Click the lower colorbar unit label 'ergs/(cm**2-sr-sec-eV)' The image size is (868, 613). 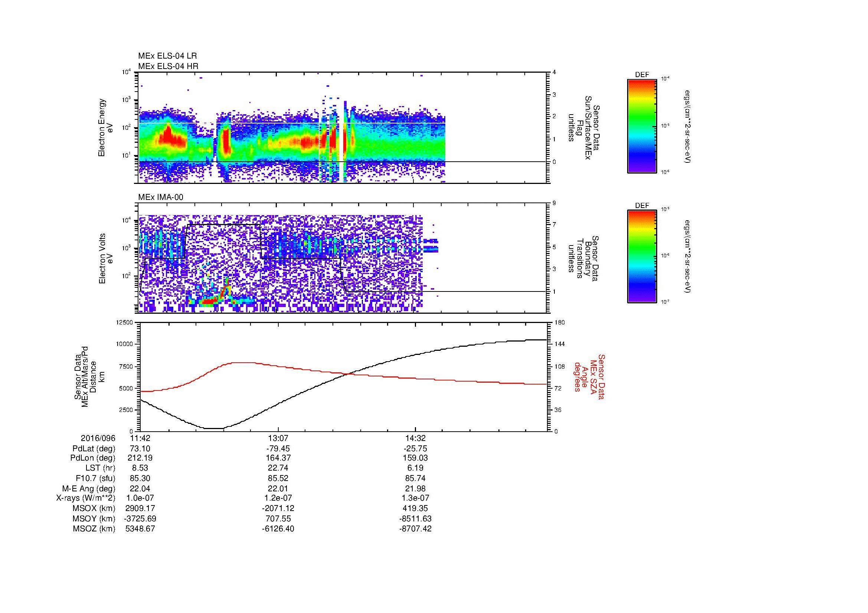click(x=688, y=257)
